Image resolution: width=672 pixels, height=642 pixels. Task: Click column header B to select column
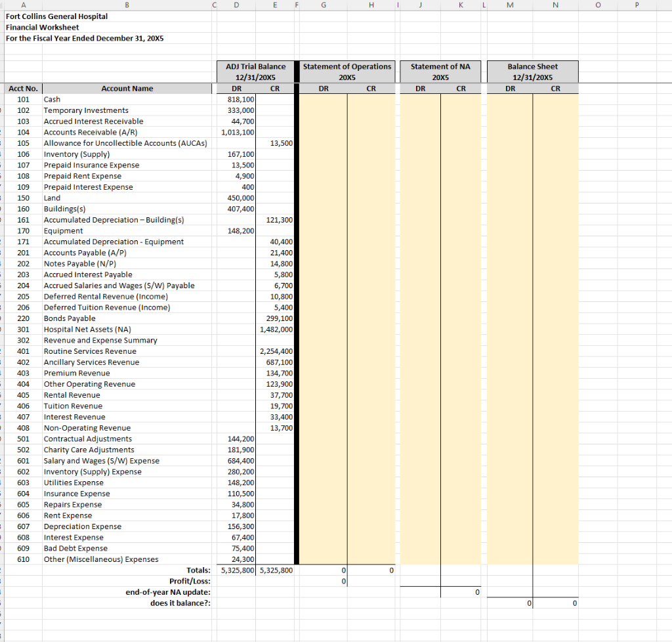click(x=127, y=5)
